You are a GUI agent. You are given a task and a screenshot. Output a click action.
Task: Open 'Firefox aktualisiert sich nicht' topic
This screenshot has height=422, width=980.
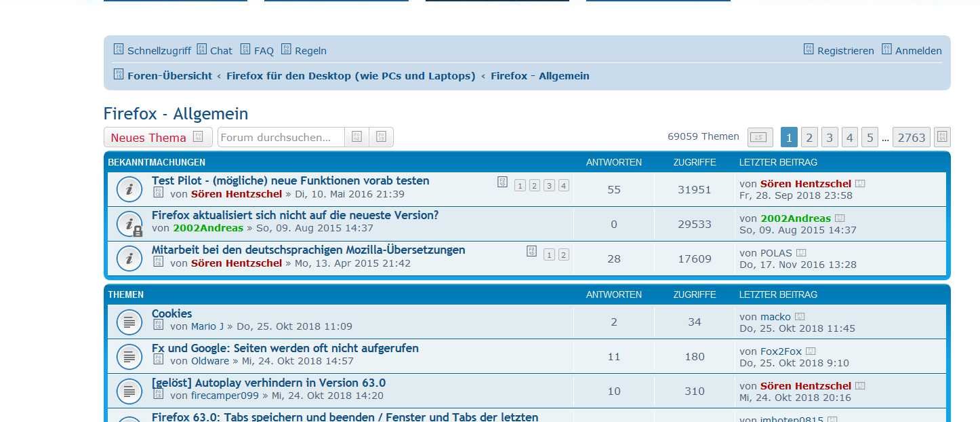click(x=295, y=215)
